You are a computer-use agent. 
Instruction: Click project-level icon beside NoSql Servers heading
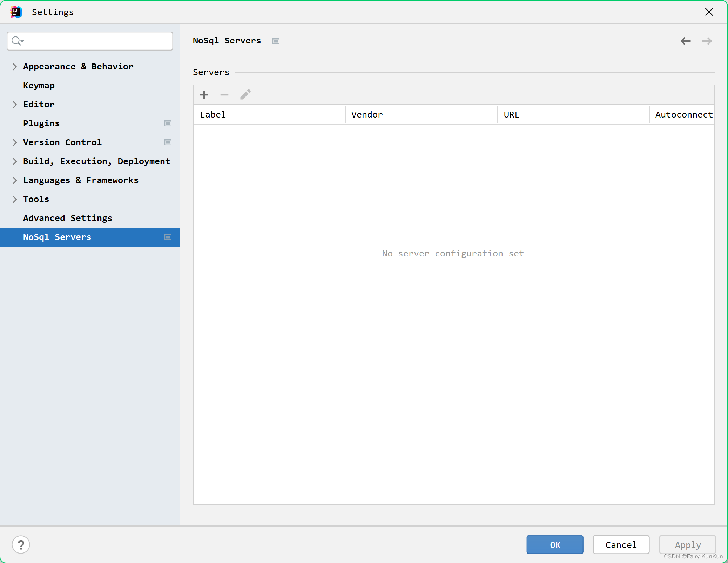[276, 41]
